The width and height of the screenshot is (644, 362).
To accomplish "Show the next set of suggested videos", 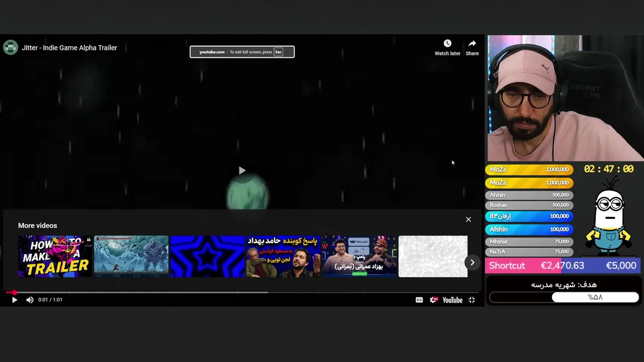I will [x=472, y=262].
